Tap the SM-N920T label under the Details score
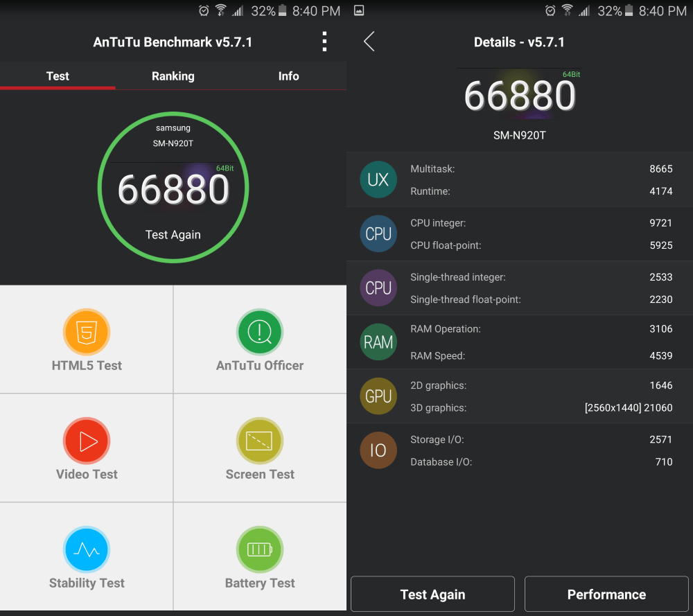The width and height of the screenshot is (693, 616). [519, 135]
